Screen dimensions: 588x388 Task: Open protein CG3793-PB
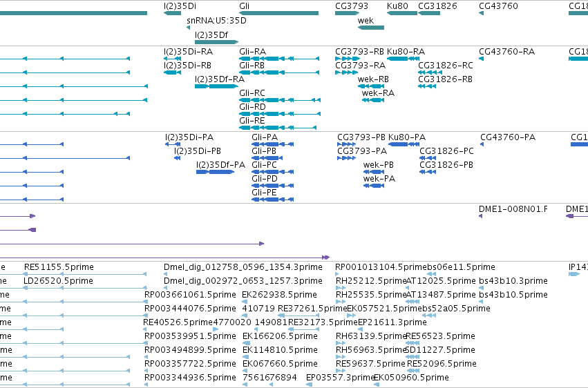click(x=346, y=144)
